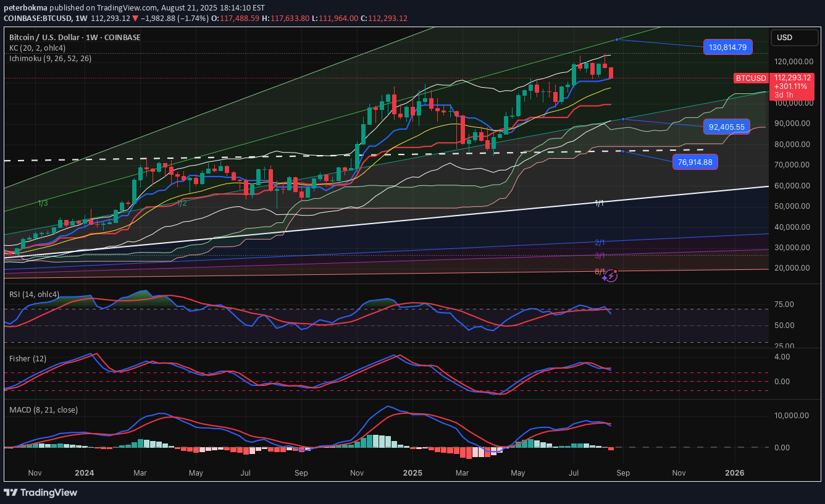Click the 2026 label on time axis
Image resolution: width=825 pixels, height=504 pixels.
[735, 473]
